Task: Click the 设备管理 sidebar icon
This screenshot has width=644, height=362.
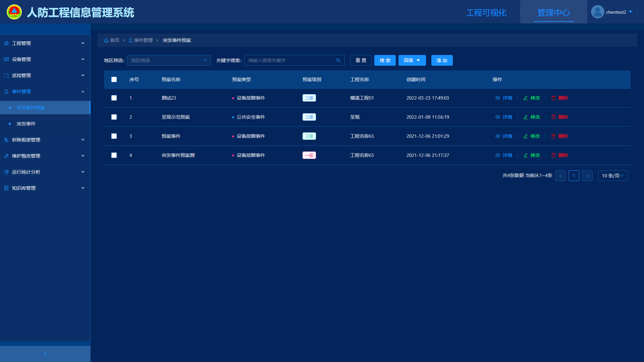Action: click(x=6, y=59)
